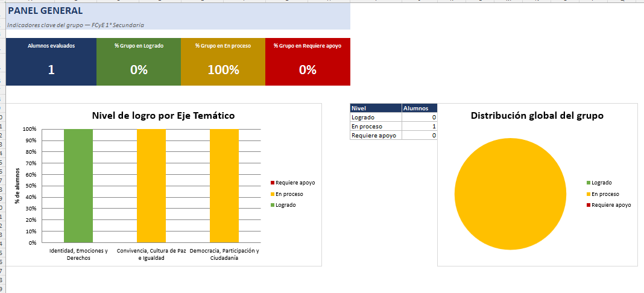Select the 'Alumnos evaluados' card label
The height and width of the screenshot is (293, 644).
(51, 46)
